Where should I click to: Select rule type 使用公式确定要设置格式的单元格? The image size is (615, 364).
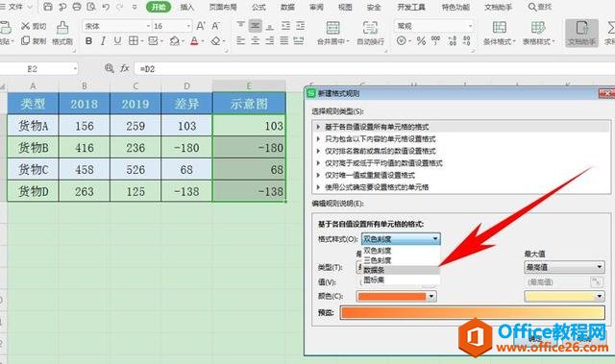(x=377, y=187)
